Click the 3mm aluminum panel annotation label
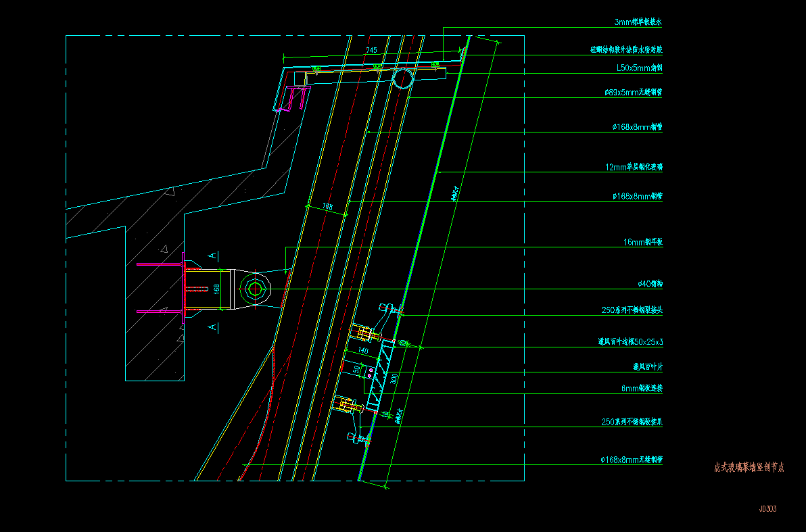This screenshot has height=532, width=806. click(637, 22)
